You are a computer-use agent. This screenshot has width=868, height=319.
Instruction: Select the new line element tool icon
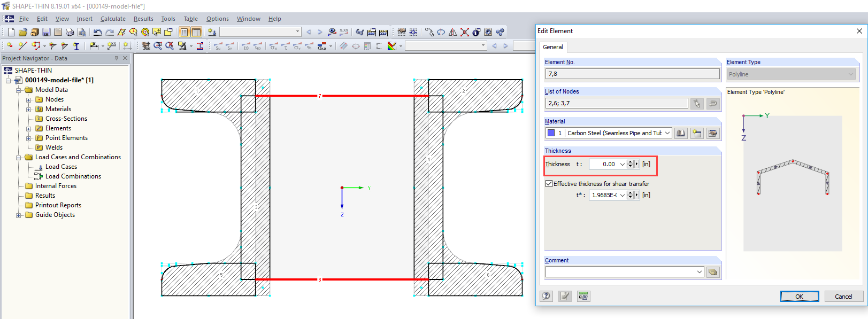(22, 46)
